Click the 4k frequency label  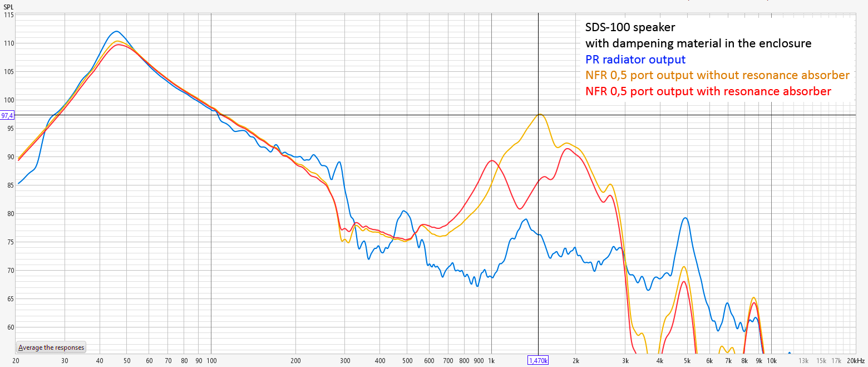(660, 361)
